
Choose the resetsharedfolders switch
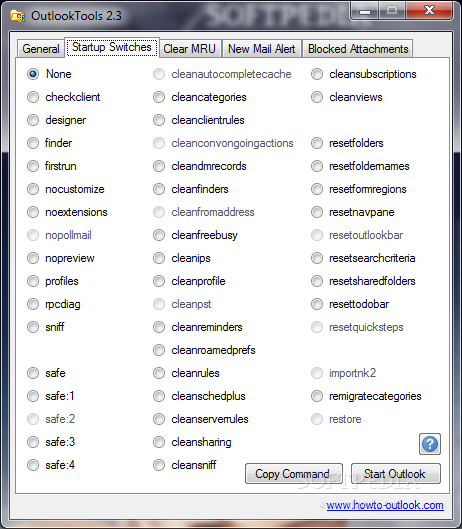point(317,281)
